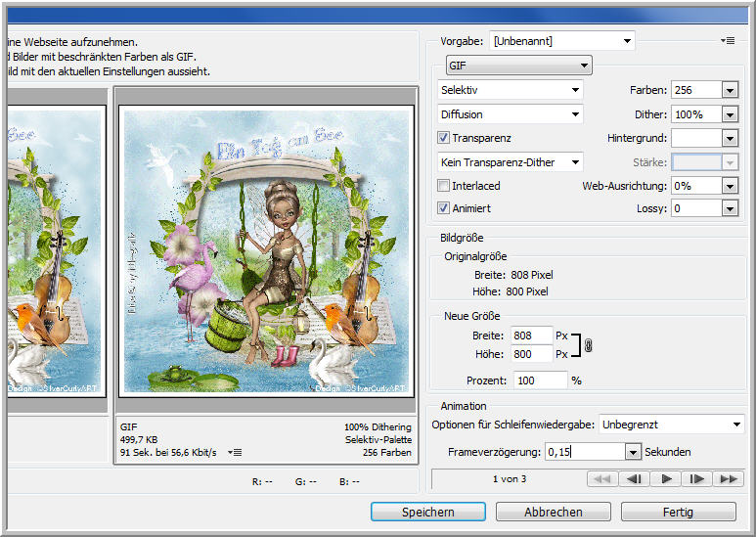Open the optimize panel flyout menu icon
The height and width of the screenshot is (537, 756).
point(728,41)
